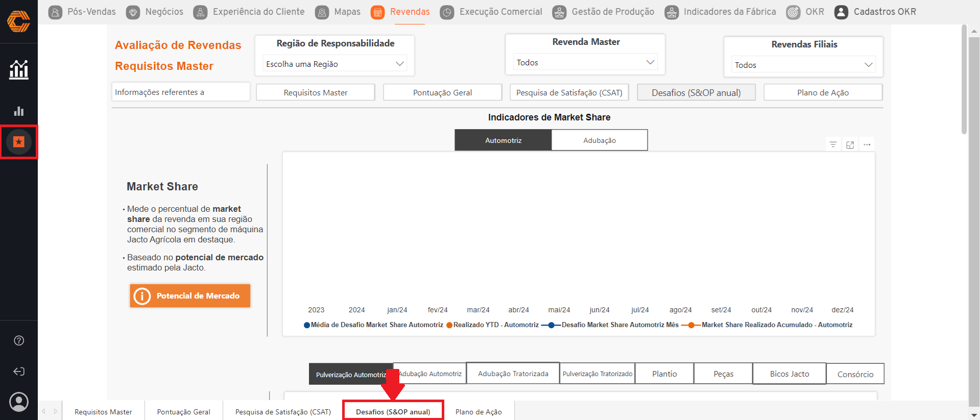Click the Informações referentes a field
Screen dimensions: 980x420
(181, 92)
